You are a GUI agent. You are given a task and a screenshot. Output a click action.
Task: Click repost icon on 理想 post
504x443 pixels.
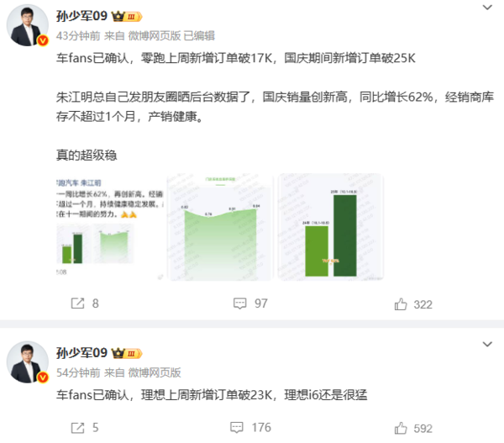click(x=77, y=428)
